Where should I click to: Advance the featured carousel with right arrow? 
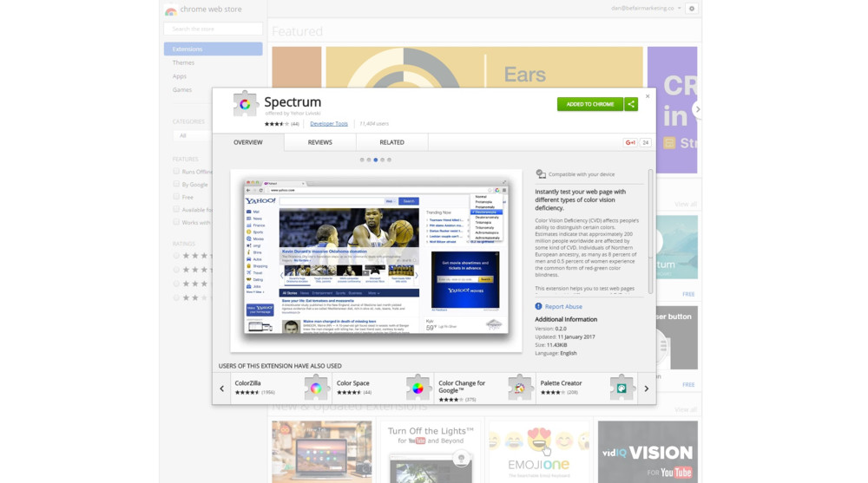click(x=698, y=109)
